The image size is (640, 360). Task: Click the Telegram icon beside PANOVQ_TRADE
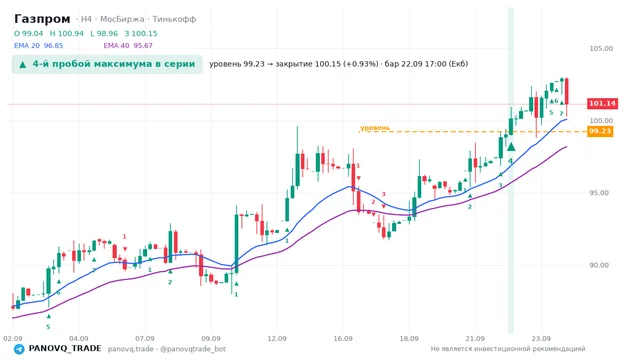coord(19,349)
